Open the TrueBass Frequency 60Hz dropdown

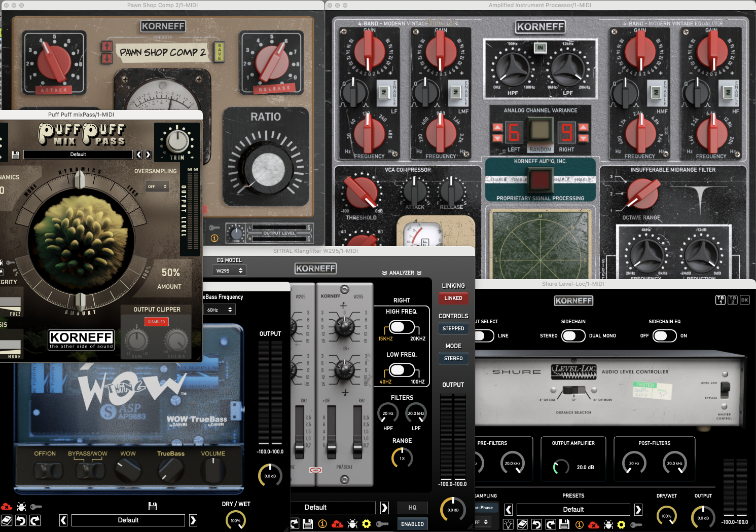click(220, 310)
